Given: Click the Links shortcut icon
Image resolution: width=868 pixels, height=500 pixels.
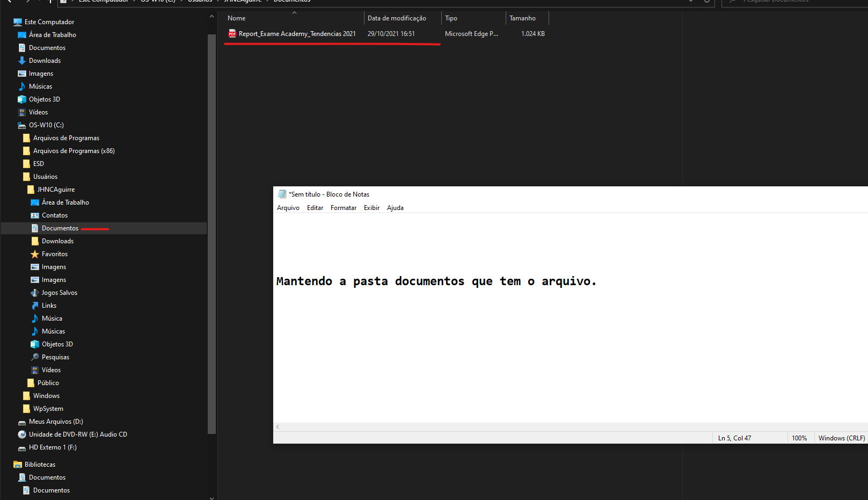Looking at the screenshot, I should click(x=35, y=306).
